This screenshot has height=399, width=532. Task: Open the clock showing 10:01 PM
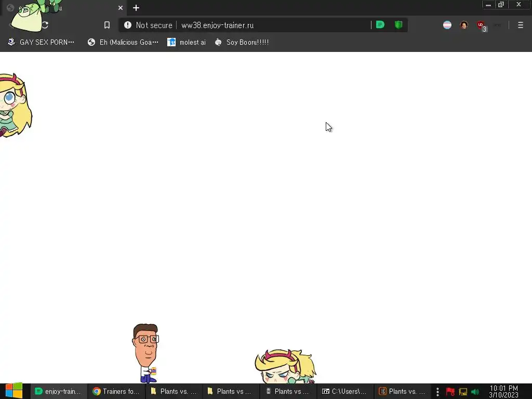click(x=504, y=392)
